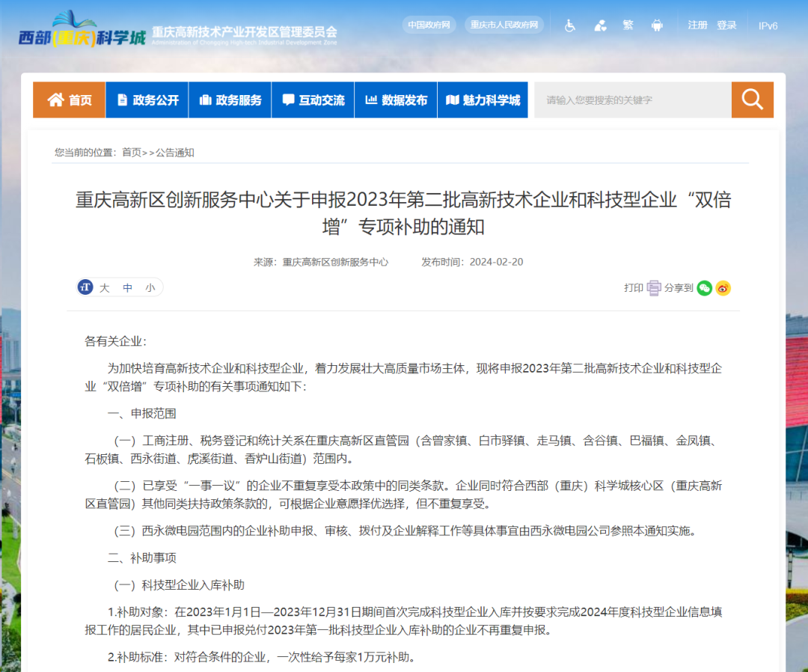Screen dimensions: 808x672
Task: Share the notice to Weibo
Action: 723,288
